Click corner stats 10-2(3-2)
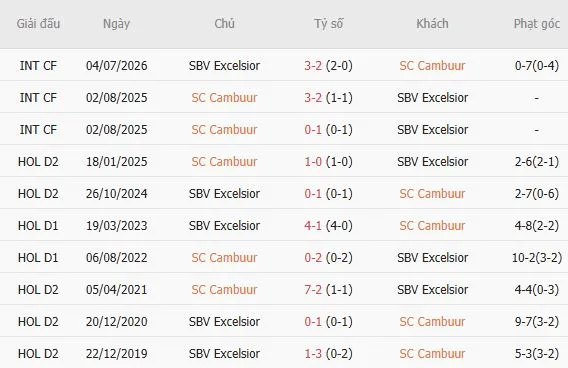Image resolution: width=568 pixels, height=368 pixels. pyautogui.click(x=536, y=258)
